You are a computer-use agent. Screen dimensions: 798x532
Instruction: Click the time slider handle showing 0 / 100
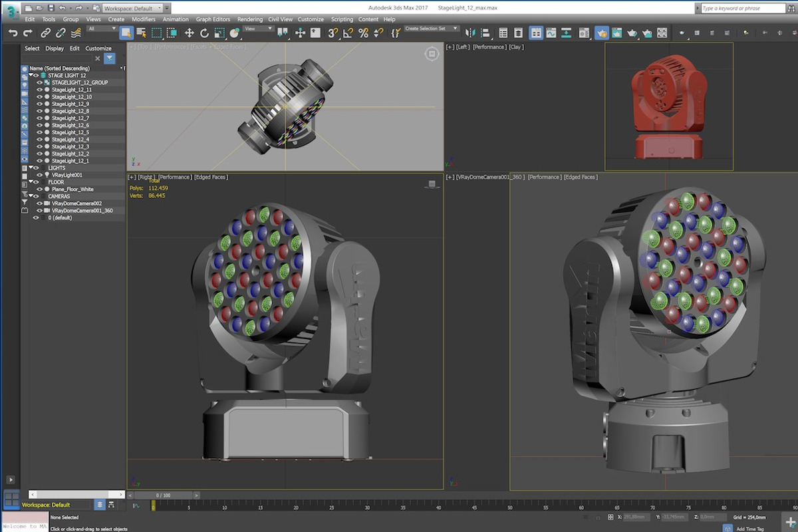[163, 495]
